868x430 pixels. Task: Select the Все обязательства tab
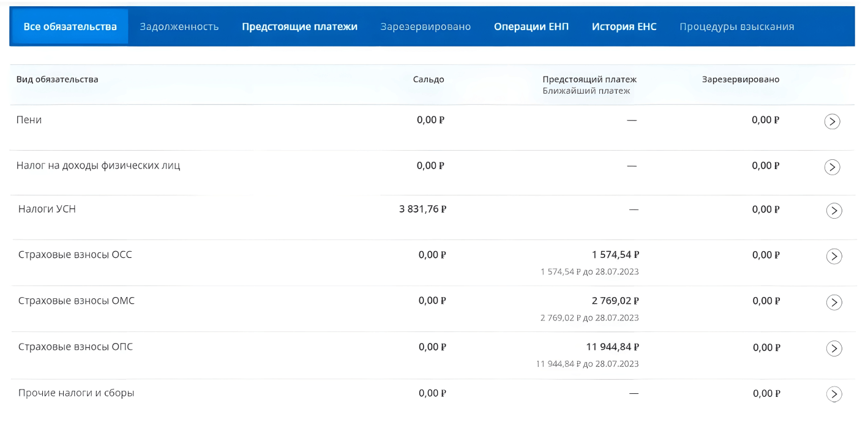[70, 26]
